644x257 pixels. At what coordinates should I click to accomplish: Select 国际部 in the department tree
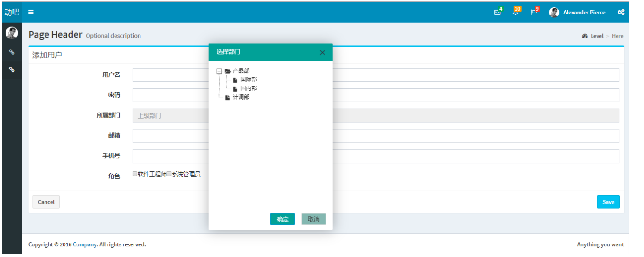click(x=249, y=80)
